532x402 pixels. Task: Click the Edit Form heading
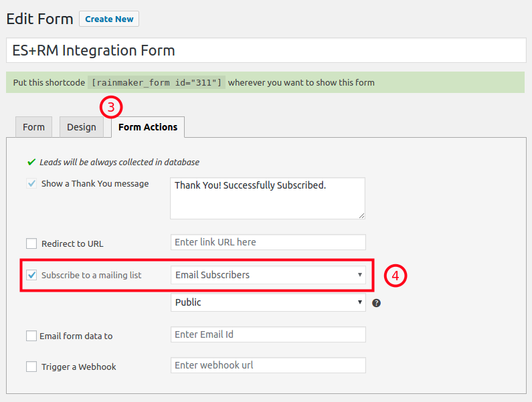(x=39, y=19)
